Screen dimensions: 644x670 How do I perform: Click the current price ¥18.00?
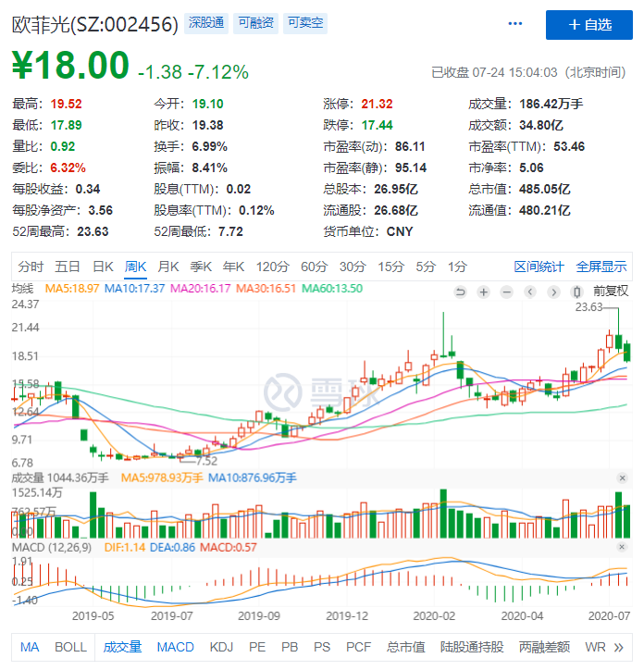[x=70, y=65]
